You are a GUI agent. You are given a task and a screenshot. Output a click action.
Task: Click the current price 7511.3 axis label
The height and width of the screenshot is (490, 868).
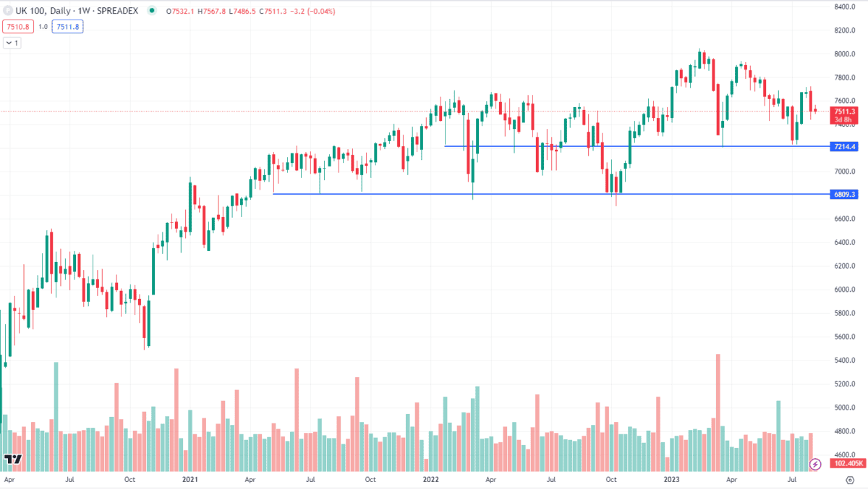point(845,111)
